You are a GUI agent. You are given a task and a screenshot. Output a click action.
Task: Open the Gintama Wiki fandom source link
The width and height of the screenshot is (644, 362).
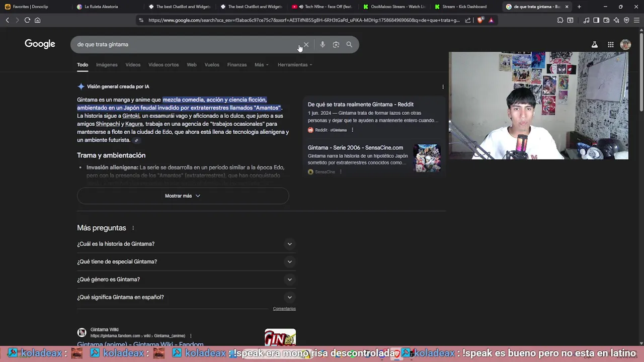[140, 344]
